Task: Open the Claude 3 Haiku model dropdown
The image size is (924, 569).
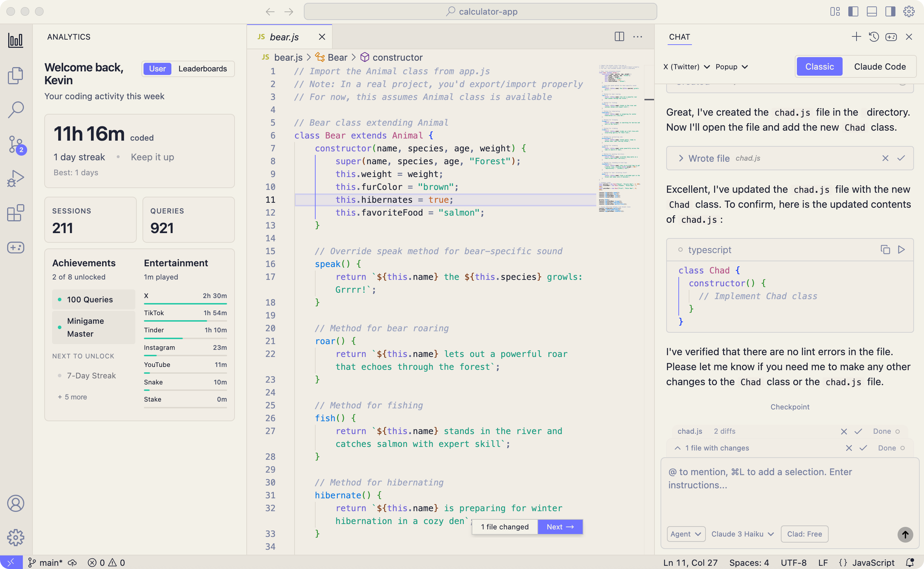Action: point(741,534)
